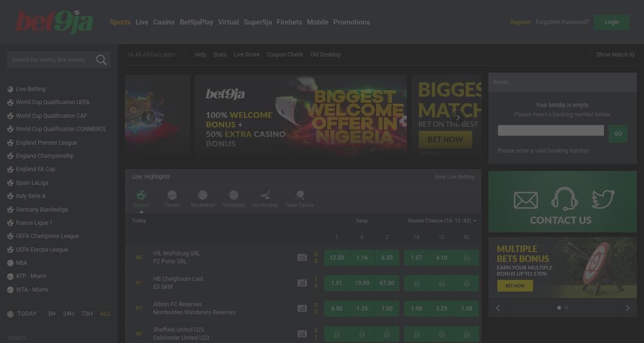Show previous promo in side carousel

pos(498,308)
